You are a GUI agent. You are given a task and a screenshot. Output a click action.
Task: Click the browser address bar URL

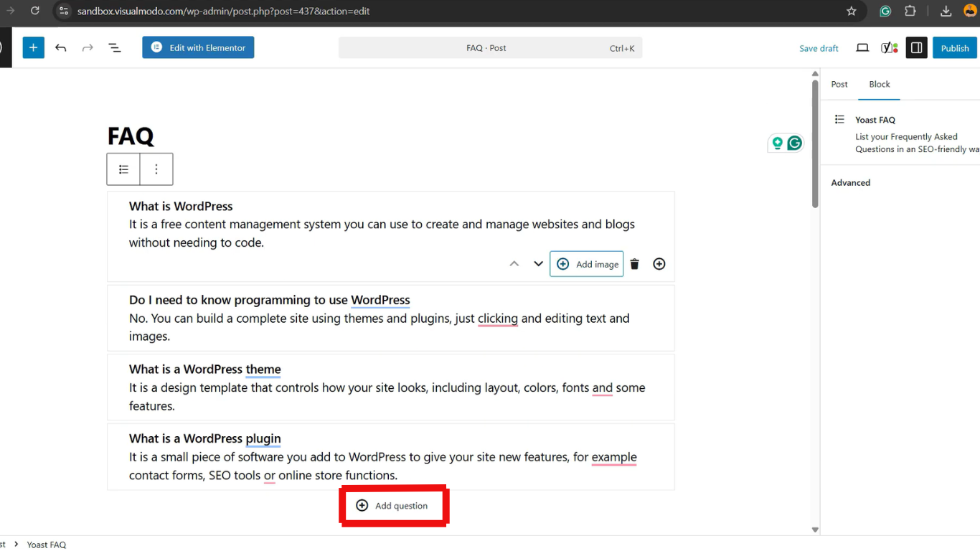click(224, 11)
